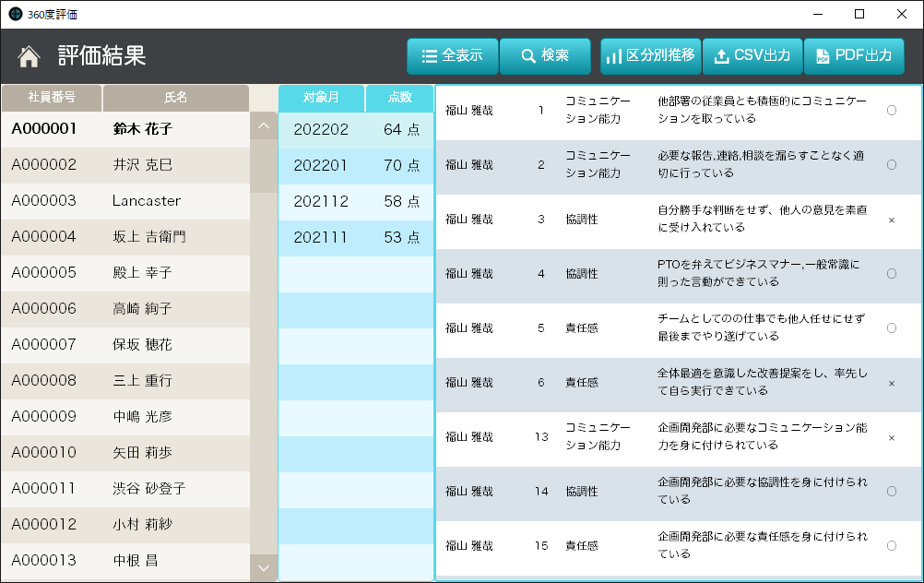The width and height of the screenshot is (924, 583).
Task: Select employee A000008 三上 重行
Action: tap(124, 381)
